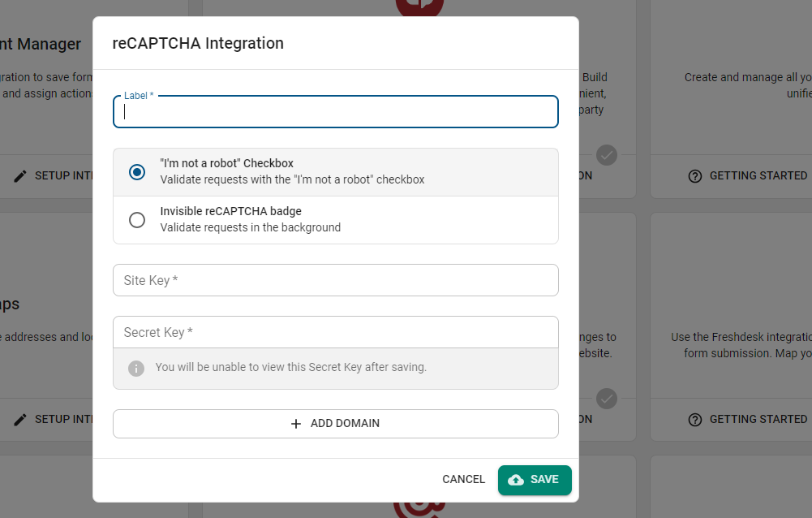Screen dimensions: 812x518
Task: Click "You will be unable to view" notice text
Action: point(290,367)
